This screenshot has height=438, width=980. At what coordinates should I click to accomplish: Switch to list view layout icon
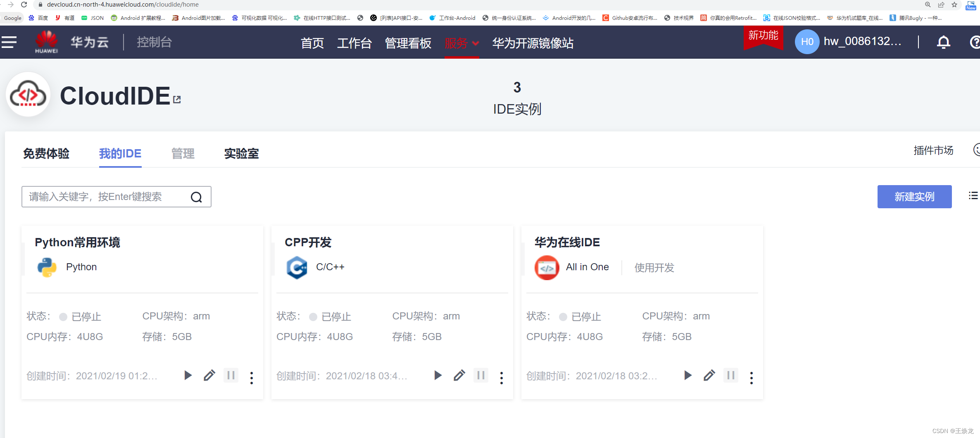pyautogui.click(x=973, y=196)
